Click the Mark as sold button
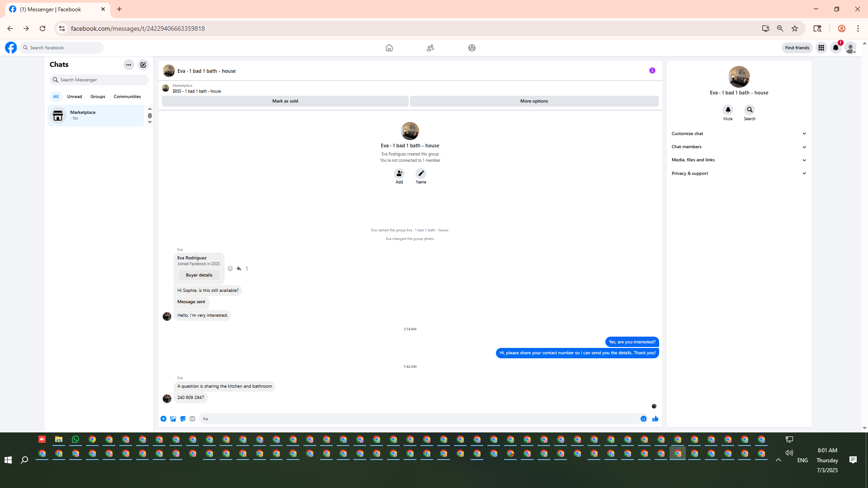This screenshot has width=868, height=488. [x=285, y=101]
